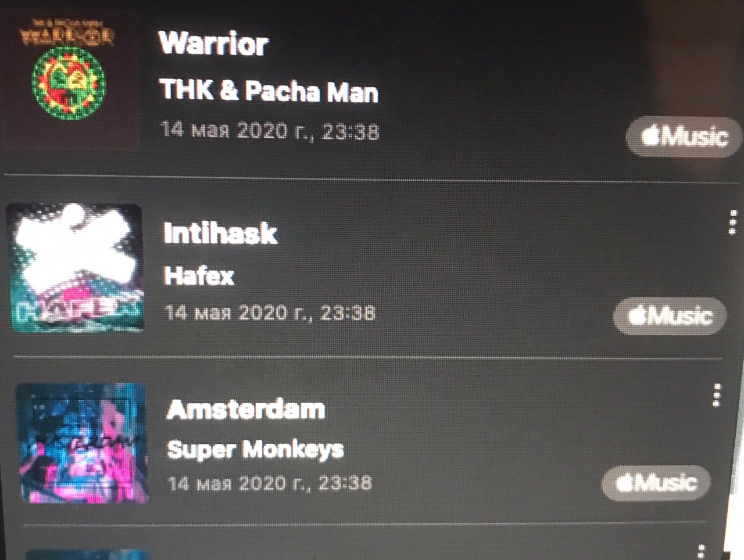Screen dimensions: 744x560
Task: Open three-dot menu on bottom partially visible row
Action: tap(701, 551)
